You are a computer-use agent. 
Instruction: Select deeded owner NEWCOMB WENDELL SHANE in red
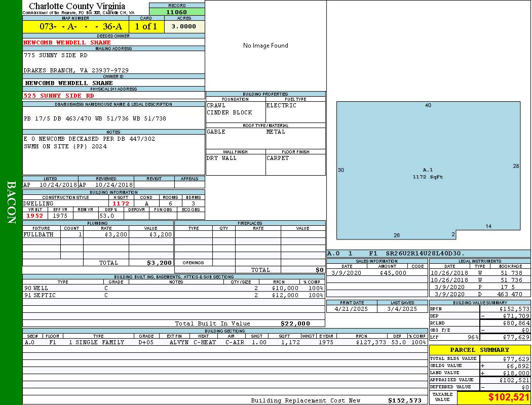(x=67, y=43)
